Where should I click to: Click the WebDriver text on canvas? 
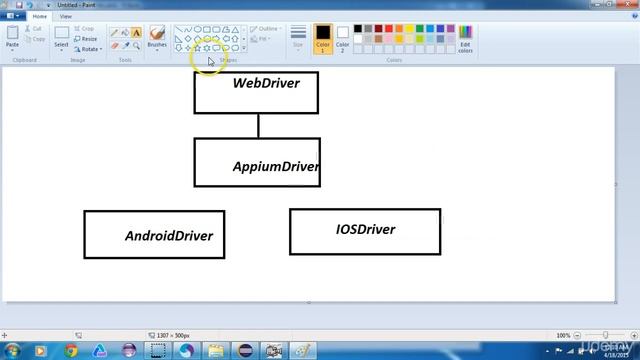point(266,83)
